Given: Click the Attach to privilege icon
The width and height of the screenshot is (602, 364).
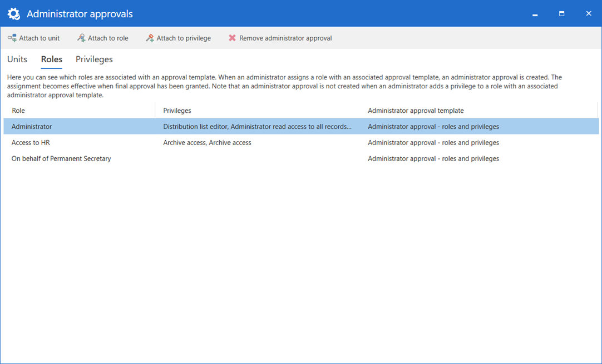Looking at the screenshot, I should (x=150, y=38).
